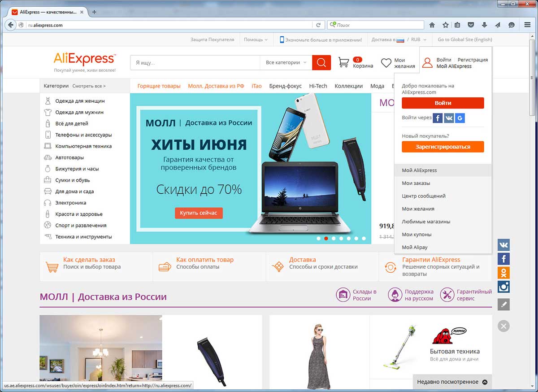Open Odnoklassniki icon in side panel
The height and width of the screenshot is (392, 538).
[x=503, y=273]
